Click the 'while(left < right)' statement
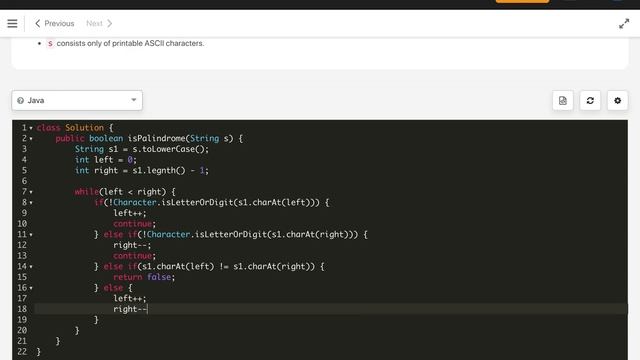The height and width of the screenshot is (360, 640). coord(120,191)
